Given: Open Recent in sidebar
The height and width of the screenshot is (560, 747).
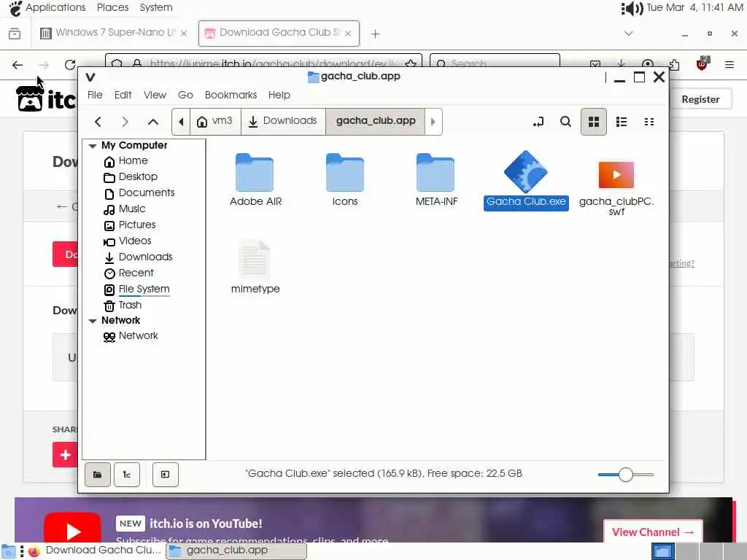Looking at the screenshot, I should tap(128, 273).
